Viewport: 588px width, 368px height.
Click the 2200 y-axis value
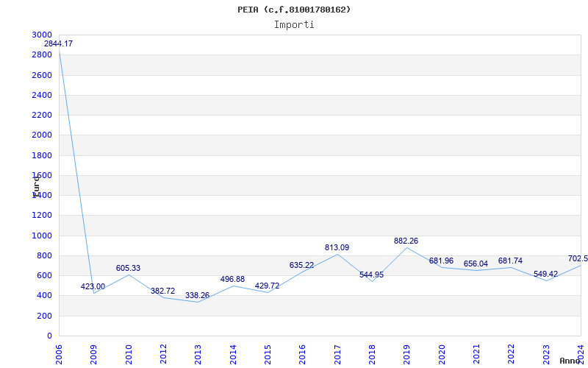point(42,115)
